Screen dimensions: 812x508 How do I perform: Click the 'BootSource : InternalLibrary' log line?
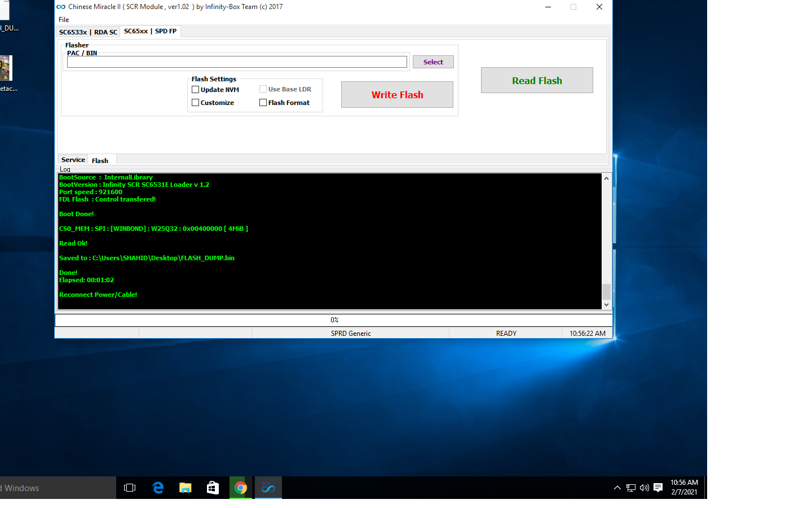click(106, 177)
